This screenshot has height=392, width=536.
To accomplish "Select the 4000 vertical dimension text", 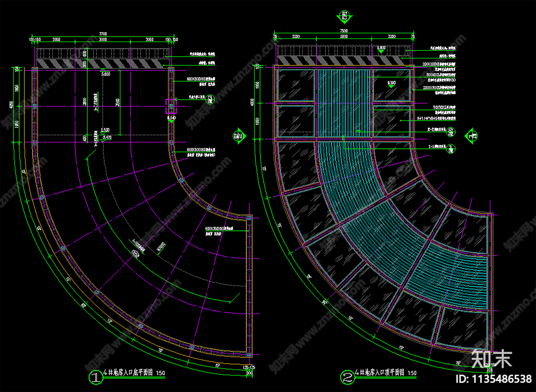I will tap(252, 102).
